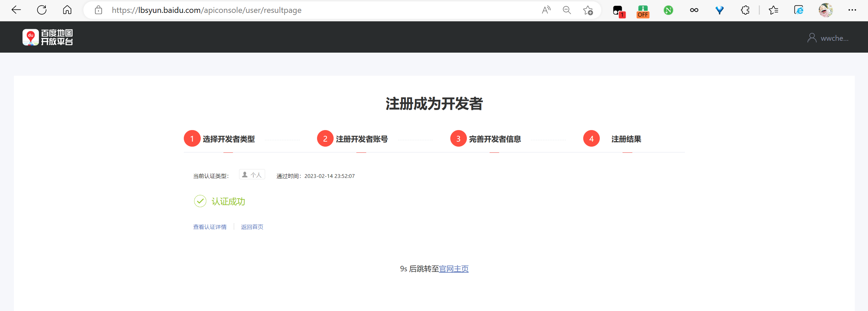
Task: Open the 官网主页 redirect link
Action: coord(454,269)
